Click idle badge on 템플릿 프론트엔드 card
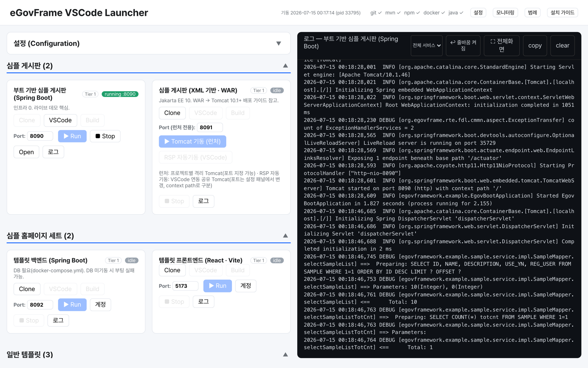This screenshot has height=368, width=588. tap(277, 260)
